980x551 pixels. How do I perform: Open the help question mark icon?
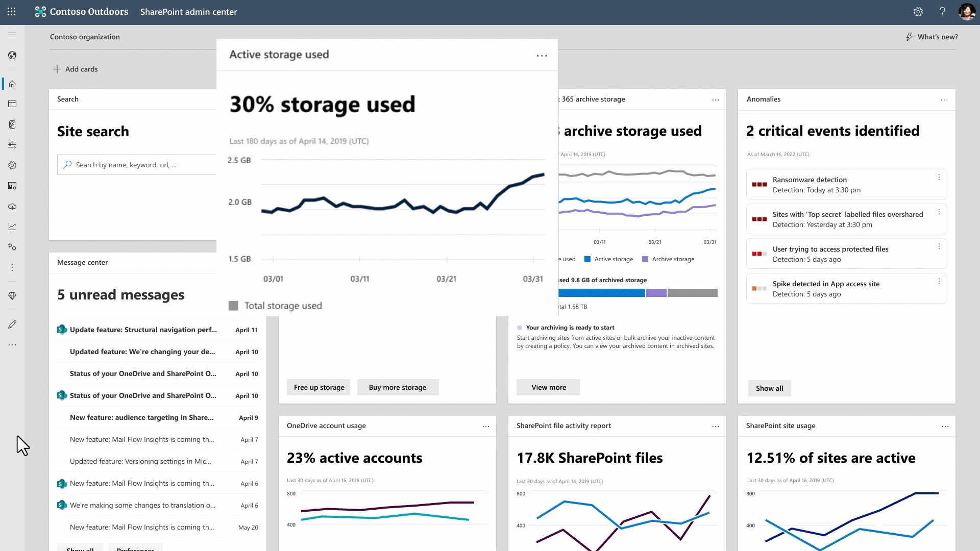point(942,11)
